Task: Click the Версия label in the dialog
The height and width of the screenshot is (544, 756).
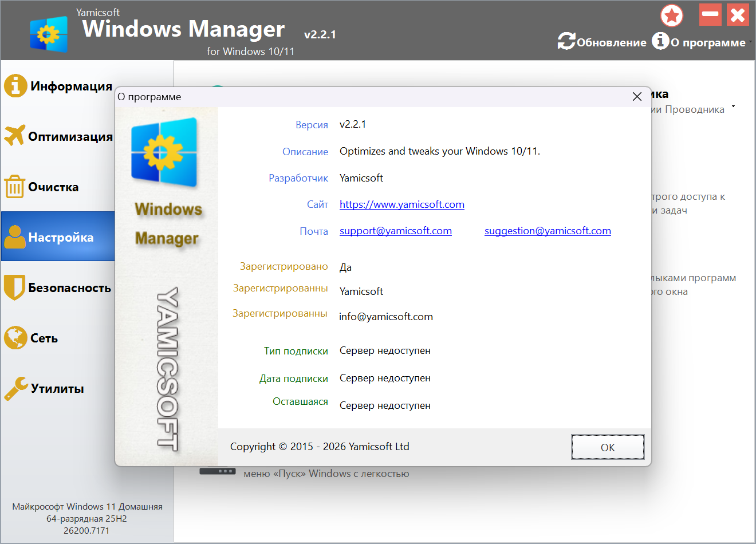Action: (x=312, y=125)
